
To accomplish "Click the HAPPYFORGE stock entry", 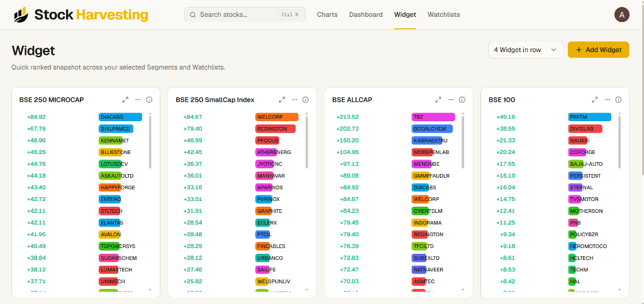I will click(117, 187).
